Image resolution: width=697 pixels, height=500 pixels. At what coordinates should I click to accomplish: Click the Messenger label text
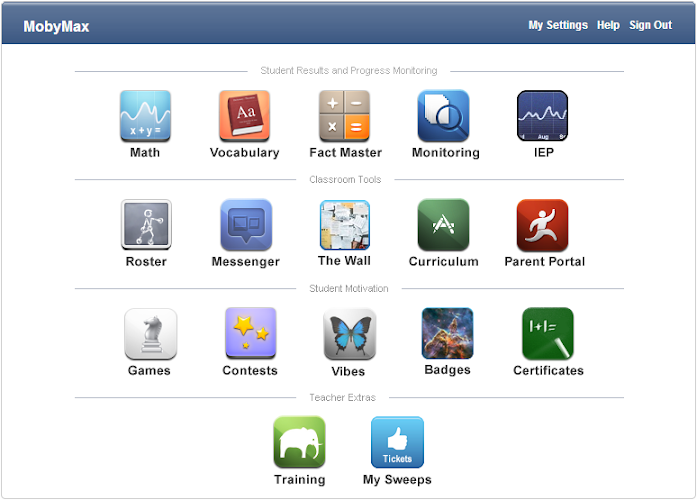(x=246, y=262)
